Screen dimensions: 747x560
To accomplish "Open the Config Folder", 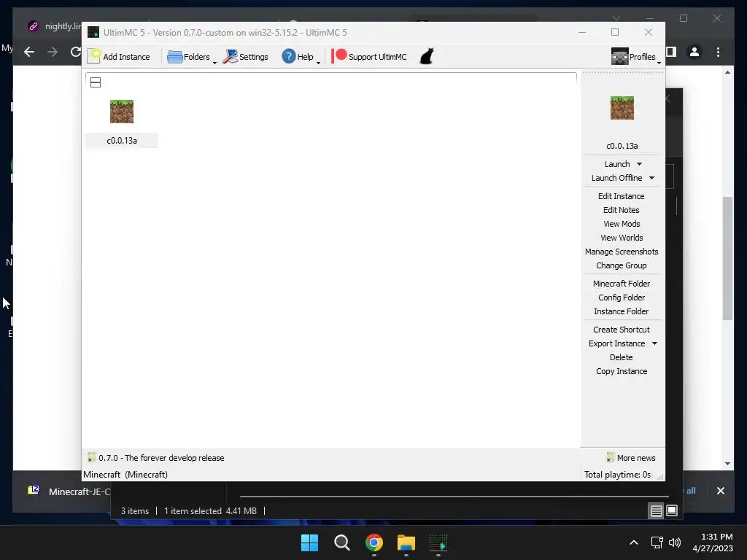I will (x=622, y=297).
